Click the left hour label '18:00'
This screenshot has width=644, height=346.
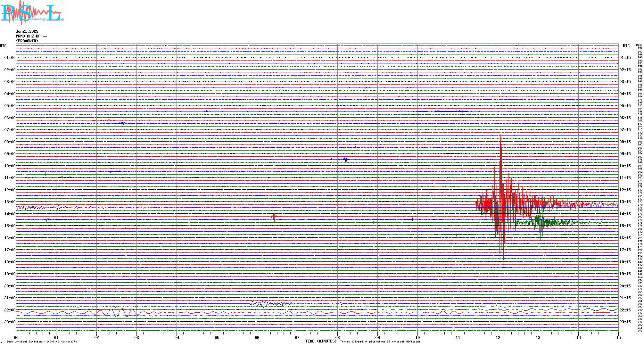(10, 262)
